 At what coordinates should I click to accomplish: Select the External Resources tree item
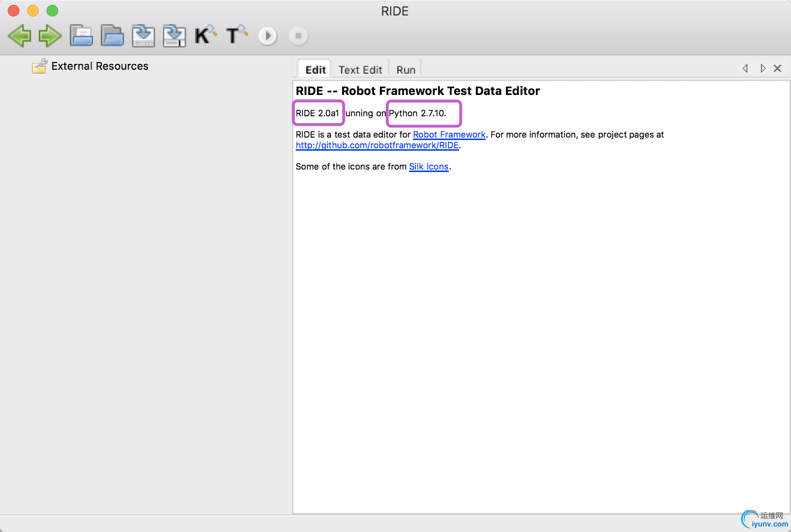(100, 66)
